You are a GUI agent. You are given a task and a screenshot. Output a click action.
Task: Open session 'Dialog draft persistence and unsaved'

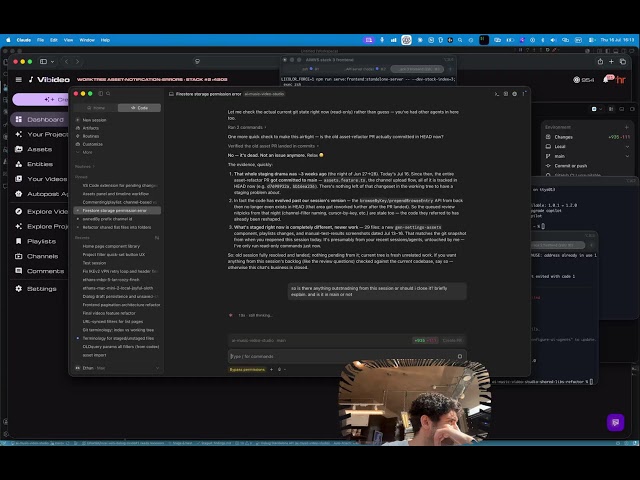(x=118, y=296)
